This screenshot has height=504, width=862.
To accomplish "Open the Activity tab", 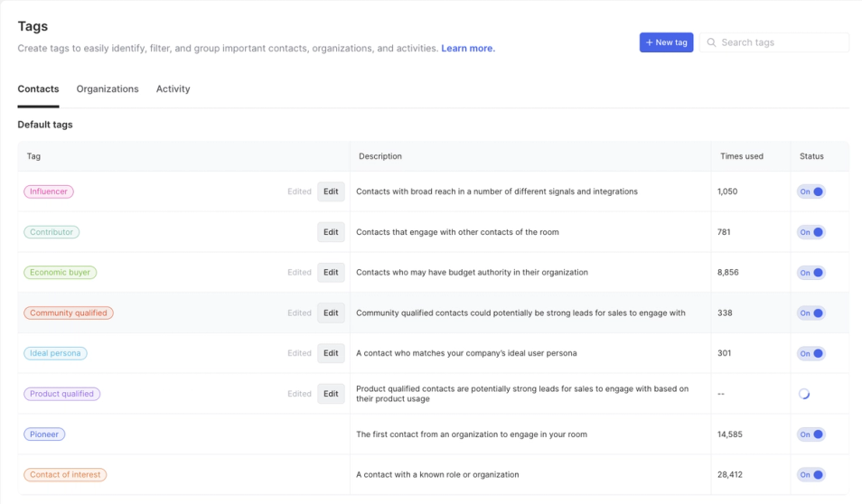I will coord(173,89).
